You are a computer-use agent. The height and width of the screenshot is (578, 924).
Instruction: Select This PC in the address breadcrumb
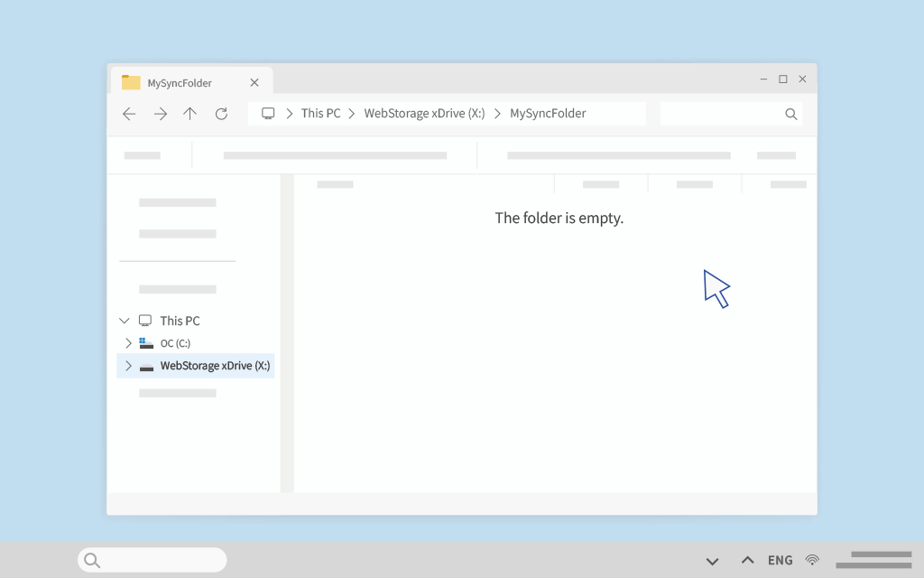coord(320,113)
